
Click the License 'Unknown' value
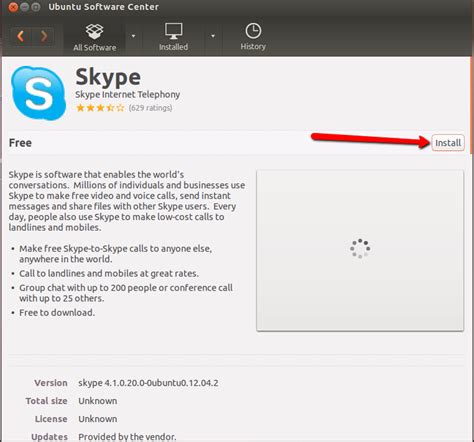pyautogui.click(x=98, y=419)
